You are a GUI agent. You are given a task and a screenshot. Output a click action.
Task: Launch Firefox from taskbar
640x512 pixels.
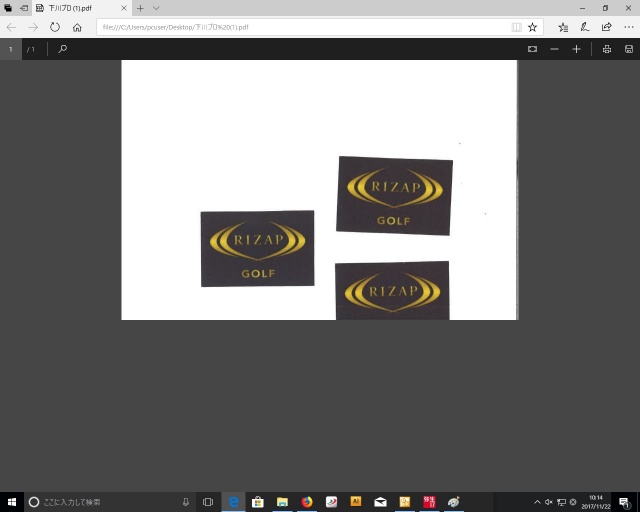tap(307, 502)
